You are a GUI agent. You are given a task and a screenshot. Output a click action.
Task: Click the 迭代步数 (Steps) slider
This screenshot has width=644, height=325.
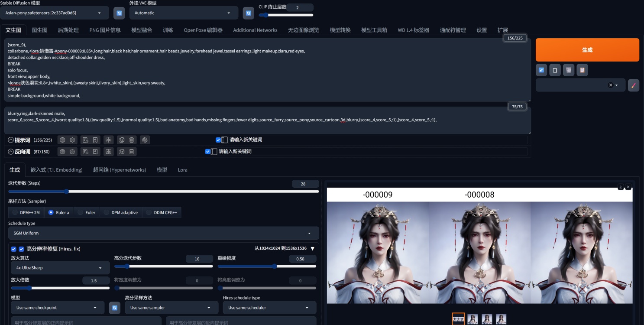(163, 191)
